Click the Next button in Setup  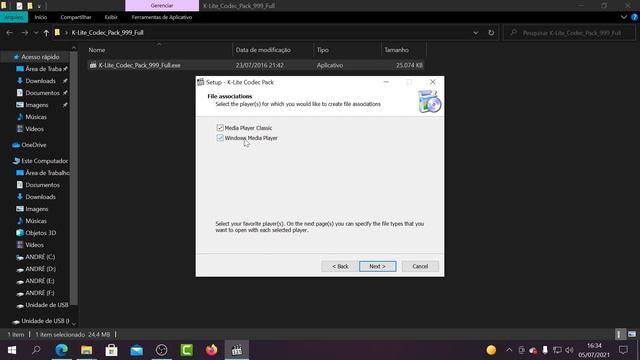tap(378, 266)
